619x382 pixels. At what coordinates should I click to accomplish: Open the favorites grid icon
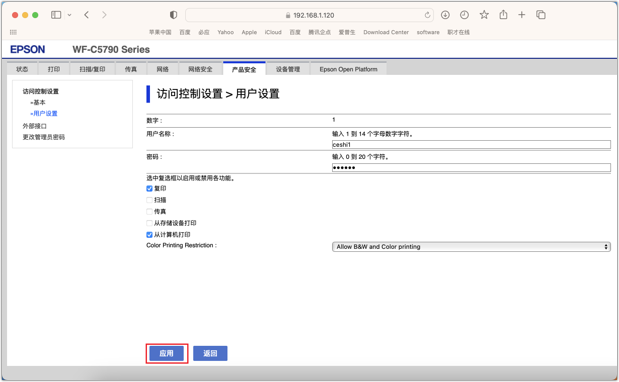13,32
